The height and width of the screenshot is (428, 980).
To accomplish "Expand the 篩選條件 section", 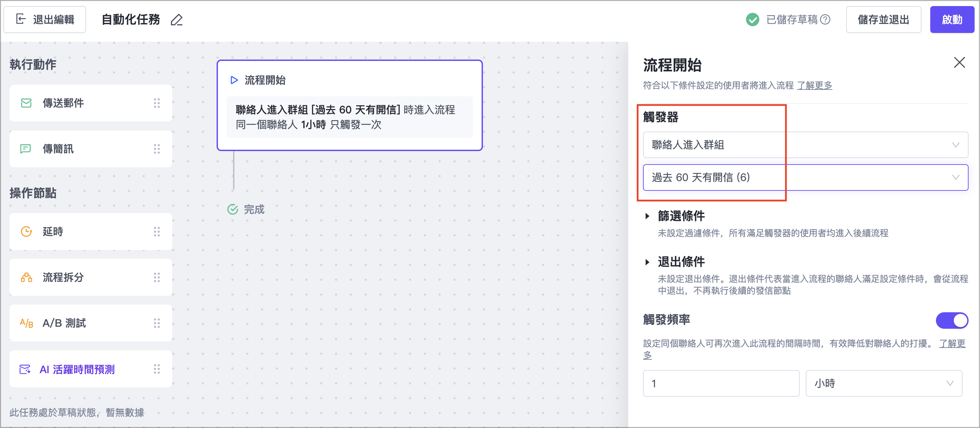I will (647, 216).
